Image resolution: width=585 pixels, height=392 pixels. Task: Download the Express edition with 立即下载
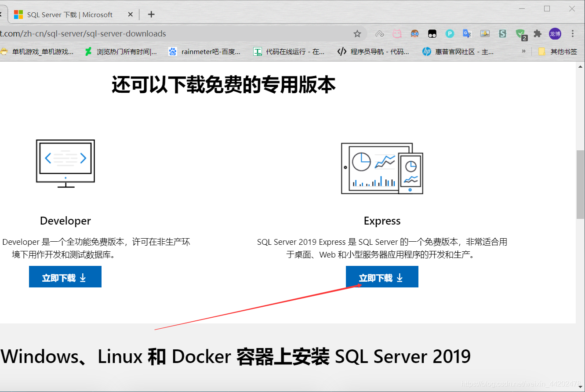coord(382,277)
